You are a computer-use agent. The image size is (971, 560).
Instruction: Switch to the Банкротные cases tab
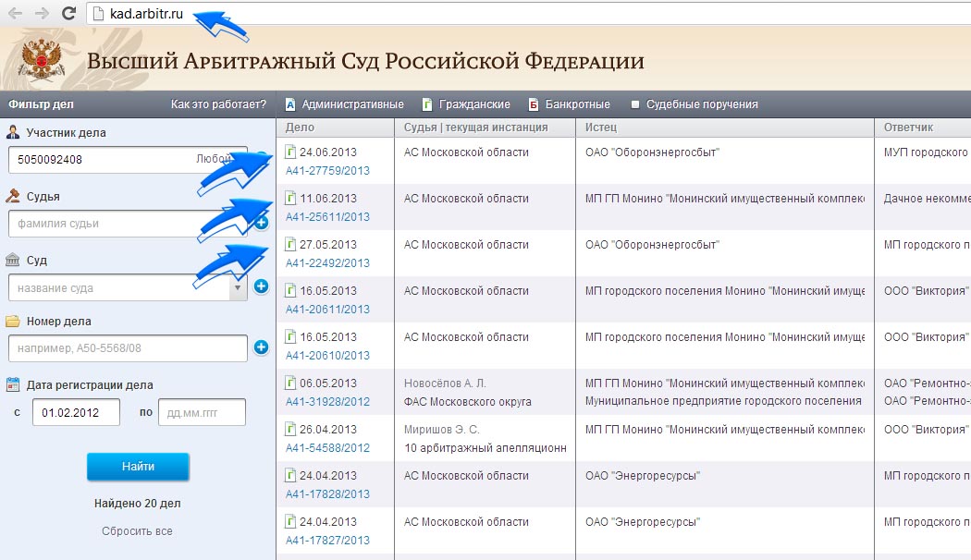point(569,104)
